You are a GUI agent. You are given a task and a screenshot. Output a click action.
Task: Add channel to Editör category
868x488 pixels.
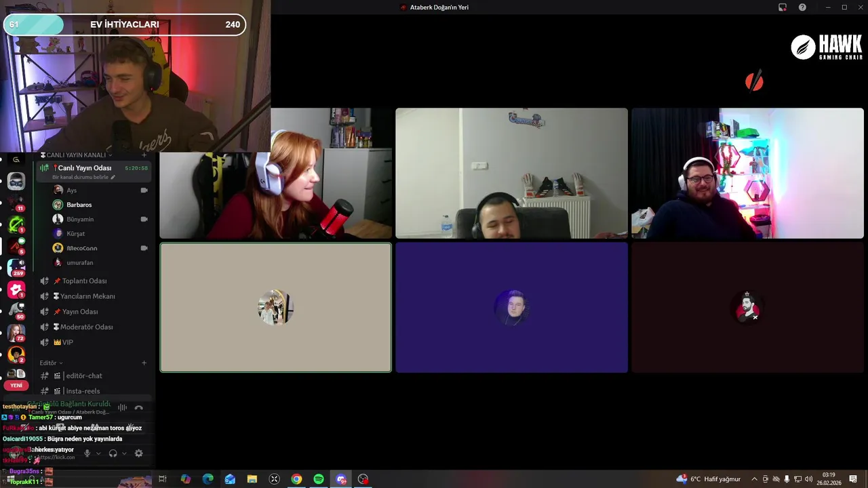(x=144, y=363)
